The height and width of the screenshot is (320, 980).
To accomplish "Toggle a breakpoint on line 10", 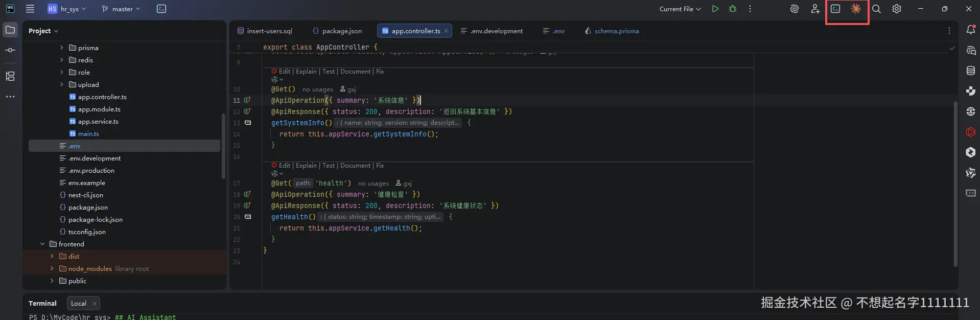I will tap(237, 89).
